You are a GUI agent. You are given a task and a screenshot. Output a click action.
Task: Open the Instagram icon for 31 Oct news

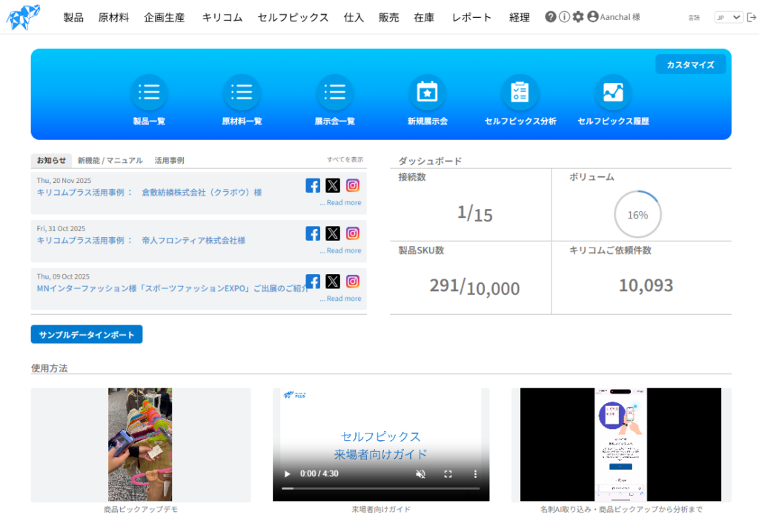pos(353,233)
